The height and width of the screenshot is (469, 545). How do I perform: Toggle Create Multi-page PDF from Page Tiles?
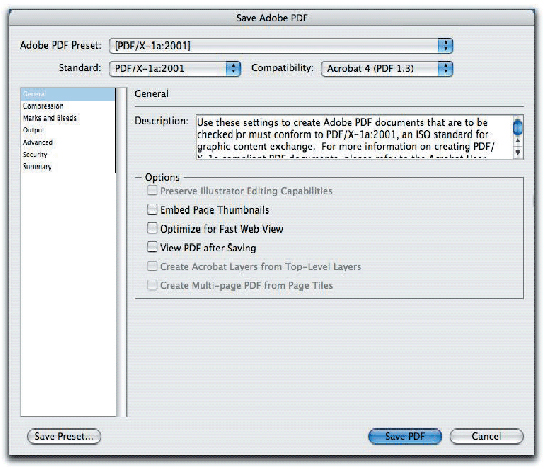pyautogui.click(x=152, y=285)
